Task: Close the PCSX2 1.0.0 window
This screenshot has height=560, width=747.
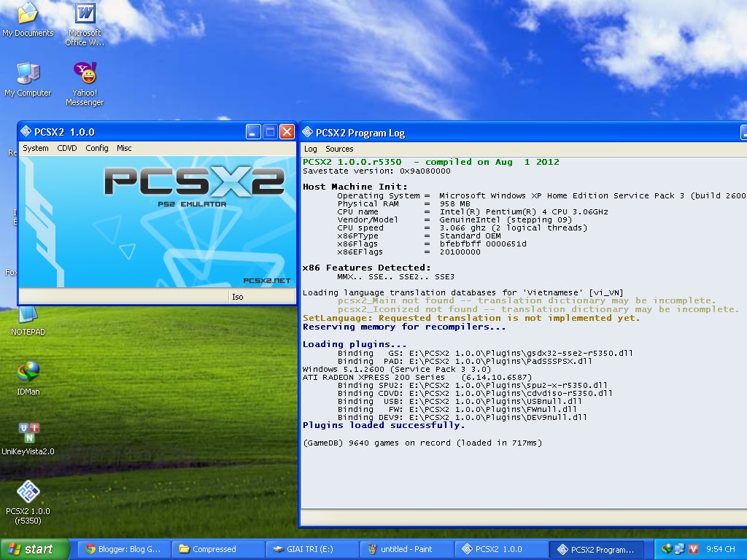Action: 287,131
